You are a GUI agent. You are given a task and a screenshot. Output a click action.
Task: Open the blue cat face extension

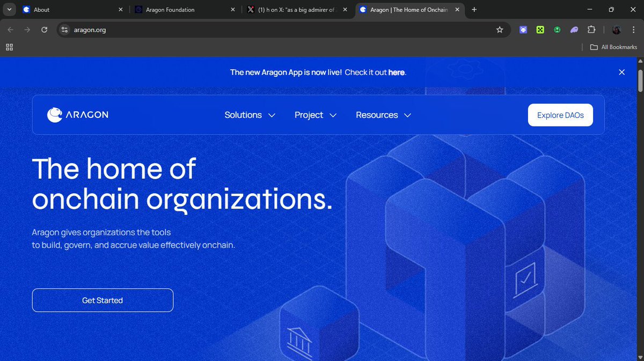click(523, 30)
